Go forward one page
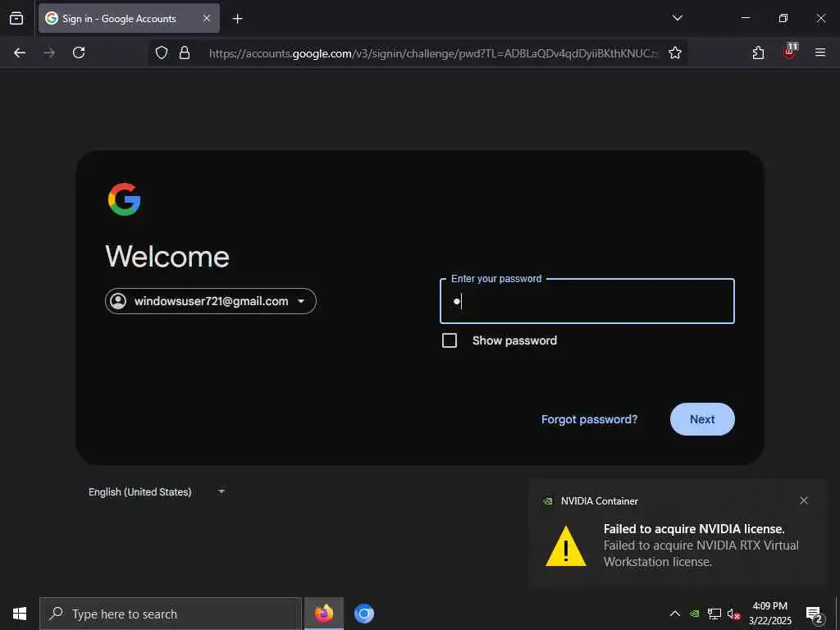This screenshot has height=630, width=840. tap(49, 52)
